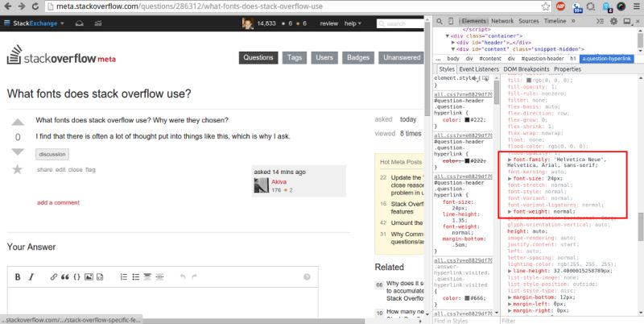Open the achievements chart icon in the top bar
Screen dimensions: 644x324
point(97,23)
